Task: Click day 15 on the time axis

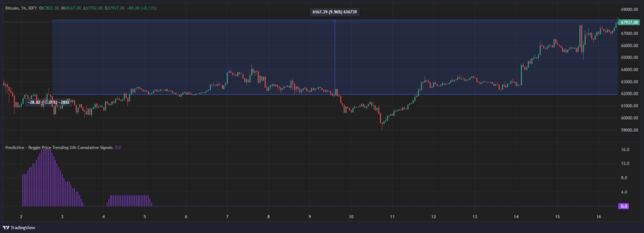Action: 557,217
